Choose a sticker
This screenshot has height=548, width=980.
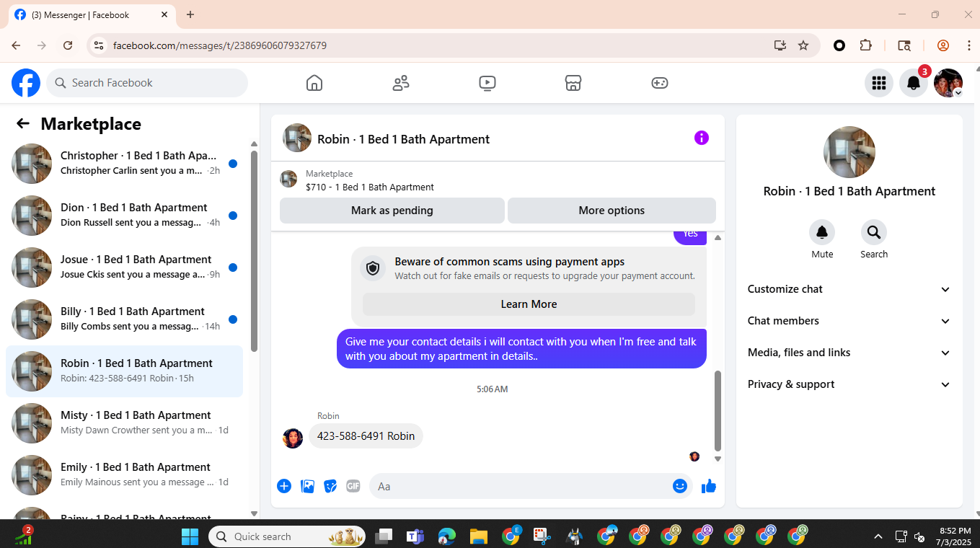330,486
